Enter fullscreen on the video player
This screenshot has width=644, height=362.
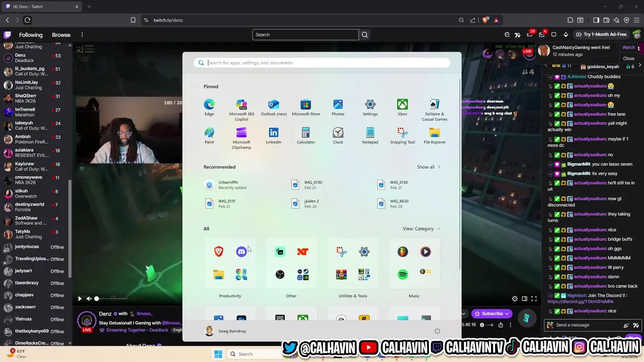534,299
